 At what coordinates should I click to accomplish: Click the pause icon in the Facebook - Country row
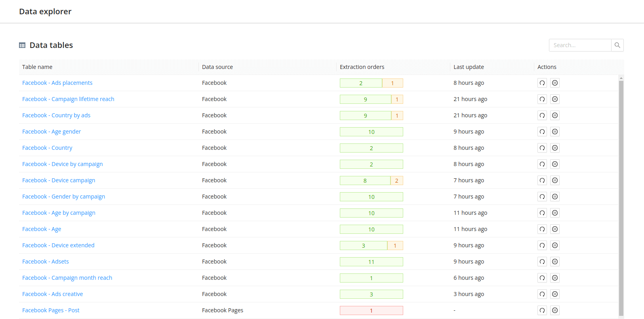pos(555,148)
